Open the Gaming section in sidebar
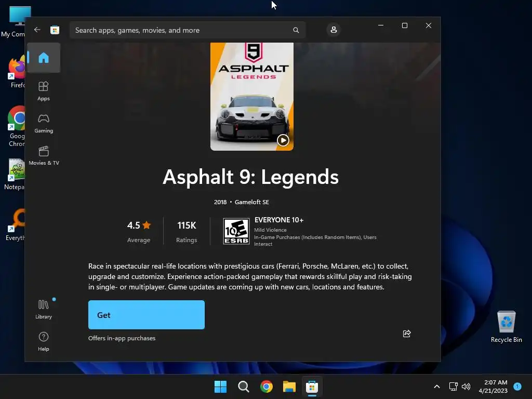This screenshot has height=399, width=532. [x=44, y=123]
